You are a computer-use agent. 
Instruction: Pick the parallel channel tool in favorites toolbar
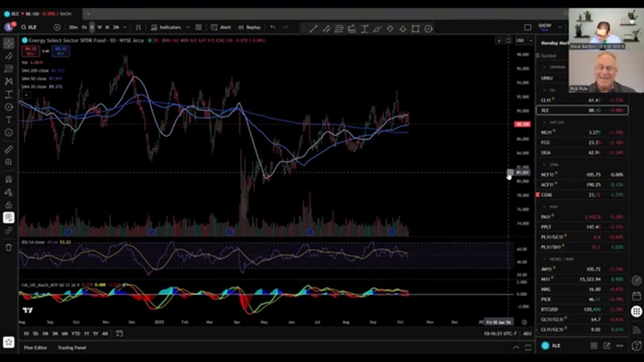pyautogui.click(x=326, y=29)
